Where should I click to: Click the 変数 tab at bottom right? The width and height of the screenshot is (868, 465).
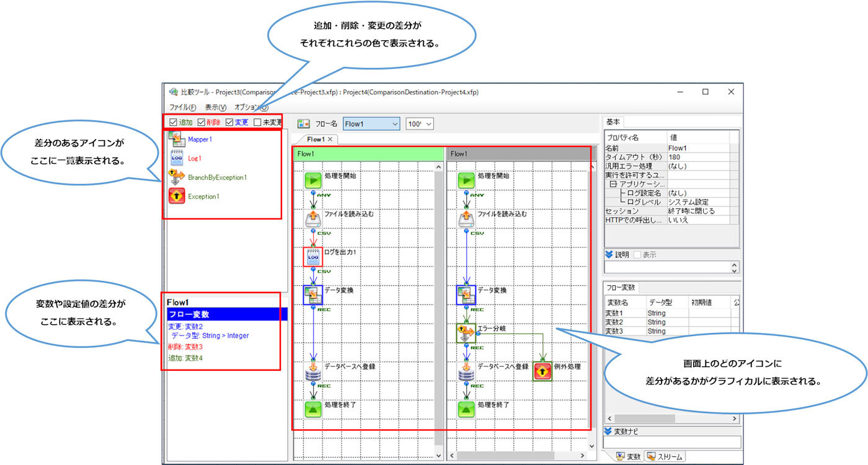click(x=627, y=457)
